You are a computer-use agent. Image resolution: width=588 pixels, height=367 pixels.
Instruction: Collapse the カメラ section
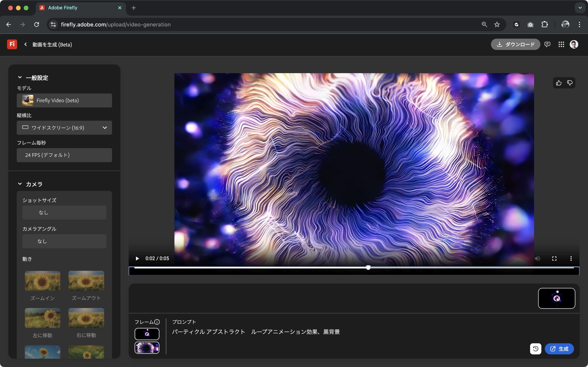tap(20, 184)
